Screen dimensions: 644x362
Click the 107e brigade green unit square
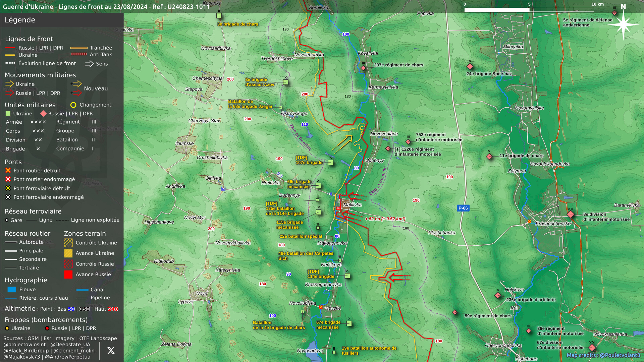tap(331, 163)
